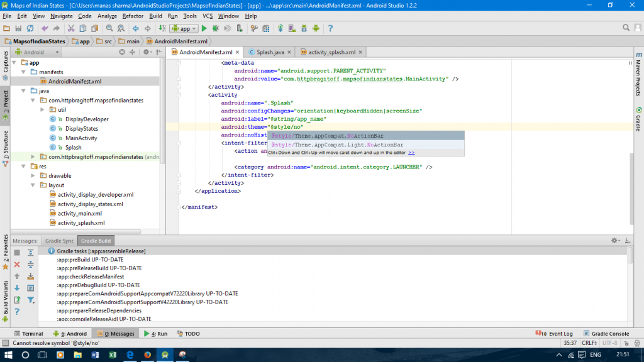Click the Help question mark in toolbar
This screenshot has height=362, width=644.
tap(330, 28)
